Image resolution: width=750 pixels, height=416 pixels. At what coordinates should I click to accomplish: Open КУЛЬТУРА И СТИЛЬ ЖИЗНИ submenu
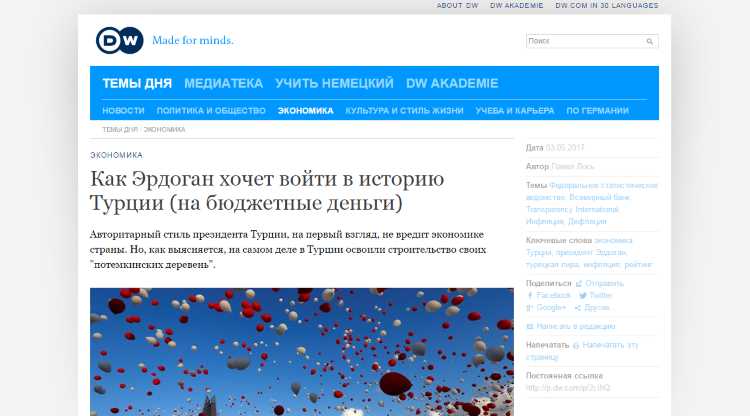[x=404, y=110]
